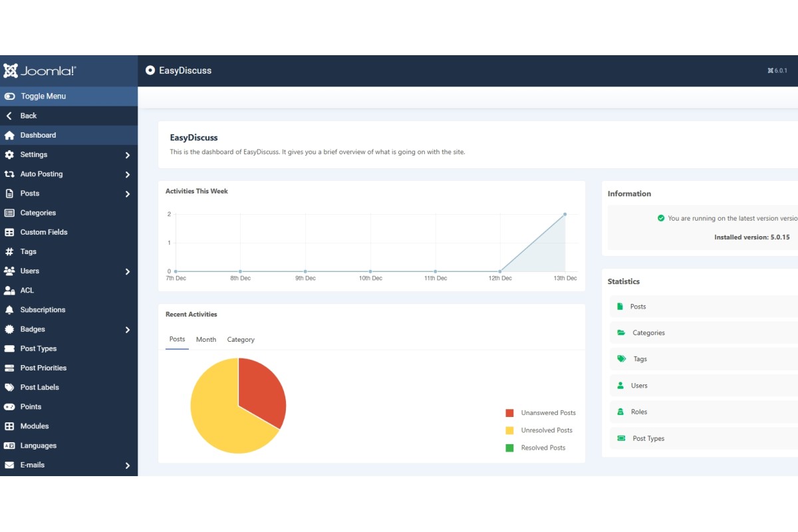Click the ACL user-lock icon
The image size is (798, 532).
point(9,291)
